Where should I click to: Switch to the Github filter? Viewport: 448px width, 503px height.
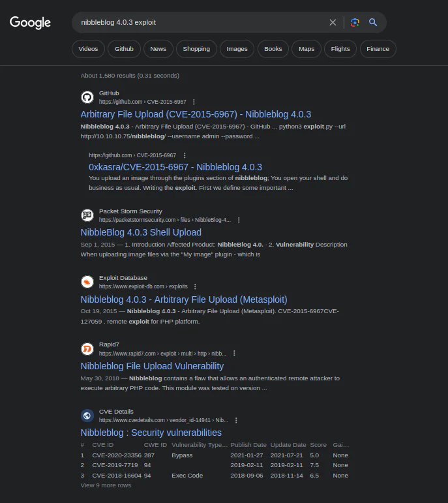(x=124, y=49)
